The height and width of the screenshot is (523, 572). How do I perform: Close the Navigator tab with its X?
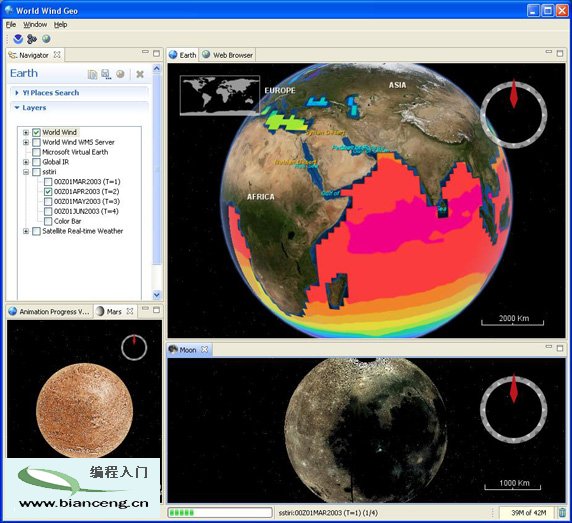click(x=57, y=55)
